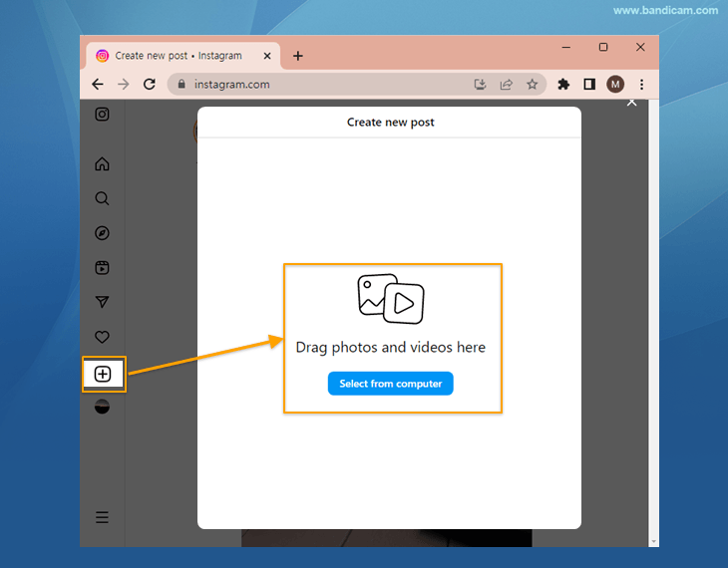Viewport: 728px width, 568px height.
Task: Toggle the Chrome side panel
Action: pos(589,85)
